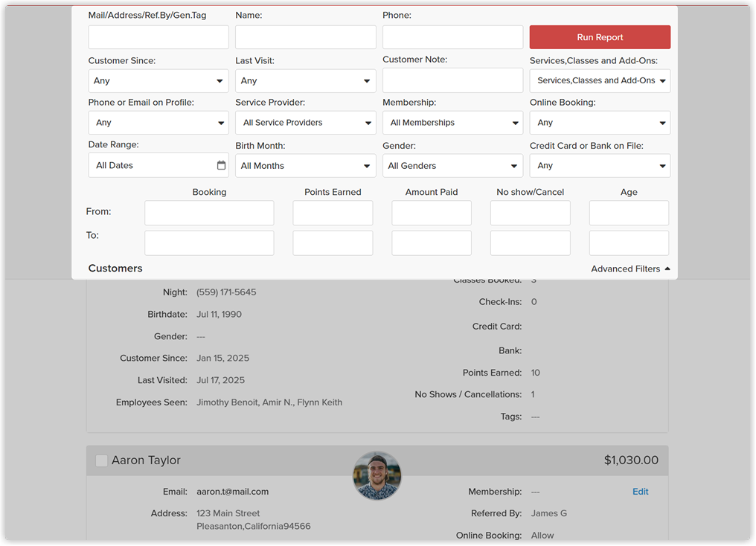The width and height of the screenshot is (756, 546).
Task: Click Booking To field
Action: point(209,243)
